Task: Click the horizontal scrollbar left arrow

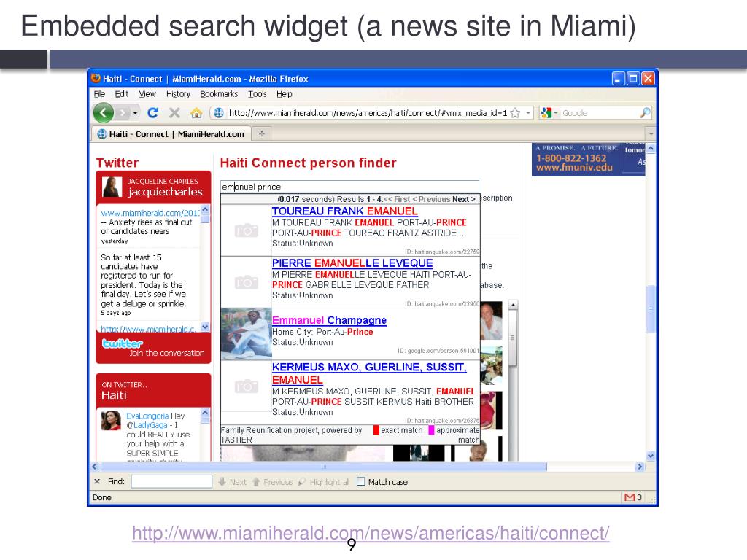Action: [x=94, y=467]
